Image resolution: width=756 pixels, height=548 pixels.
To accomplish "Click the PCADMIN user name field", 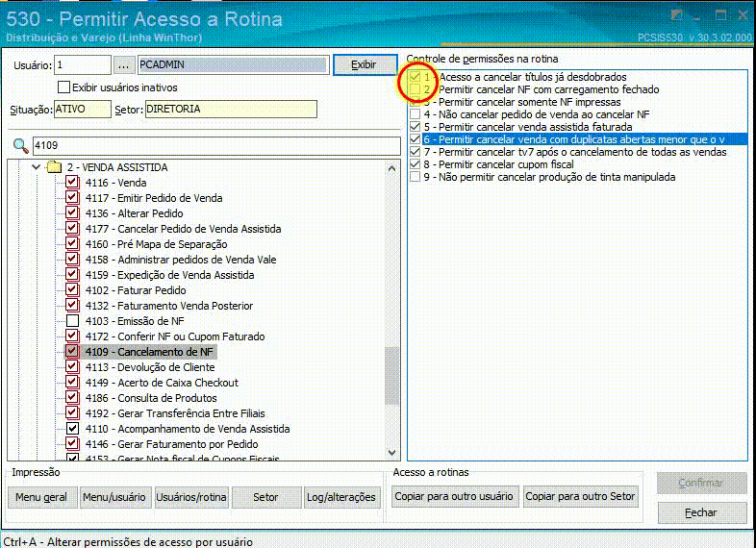I will point(234,65).
